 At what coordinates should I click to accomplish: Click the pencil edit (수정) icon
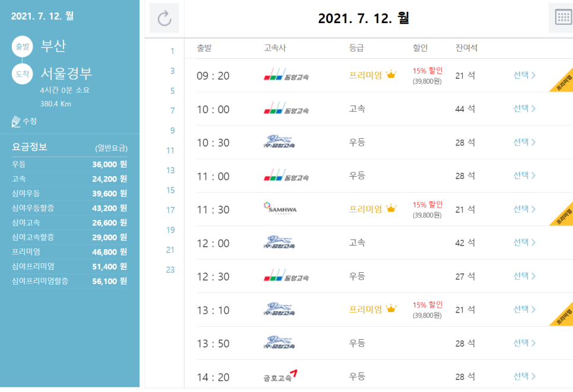point(16,121)
